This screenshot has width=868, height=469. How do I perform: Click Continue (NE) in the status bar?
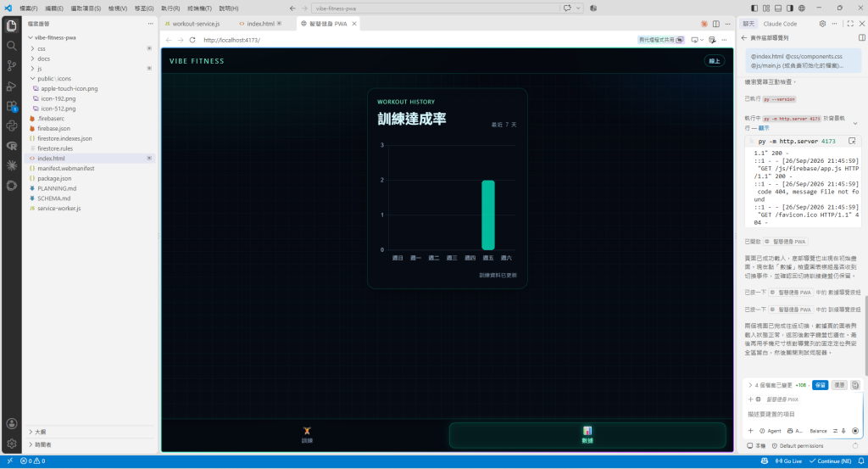coord(831,461)
